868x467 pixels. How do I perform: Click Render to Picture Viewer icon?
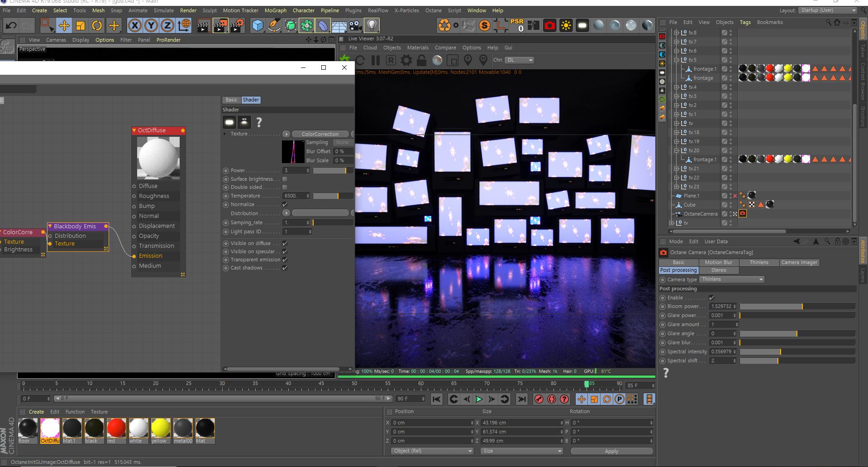pyautogui.click(x=220, y=25)
